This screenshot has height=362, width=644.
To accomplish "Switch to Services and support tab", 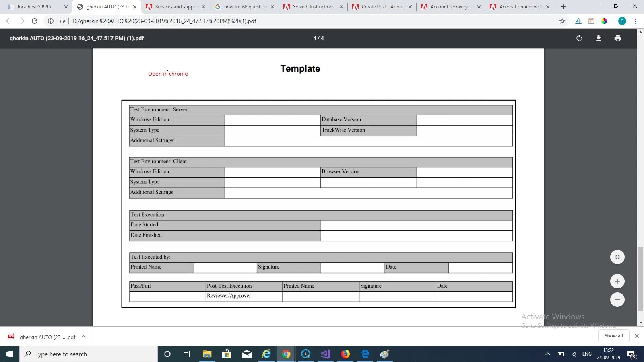I will click(176, 7).
